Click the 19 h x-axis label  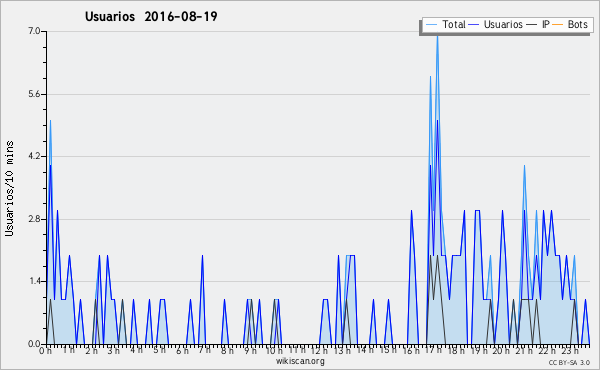point(478,350)
